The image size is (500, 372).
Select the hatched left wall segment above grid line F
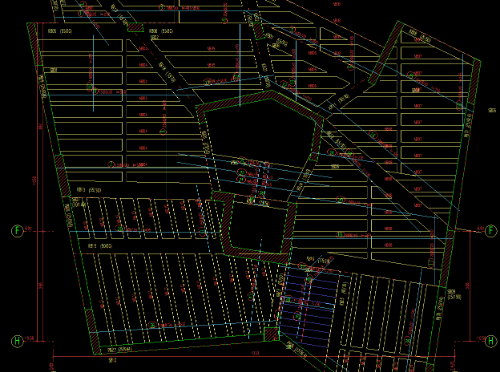point(63,175)
